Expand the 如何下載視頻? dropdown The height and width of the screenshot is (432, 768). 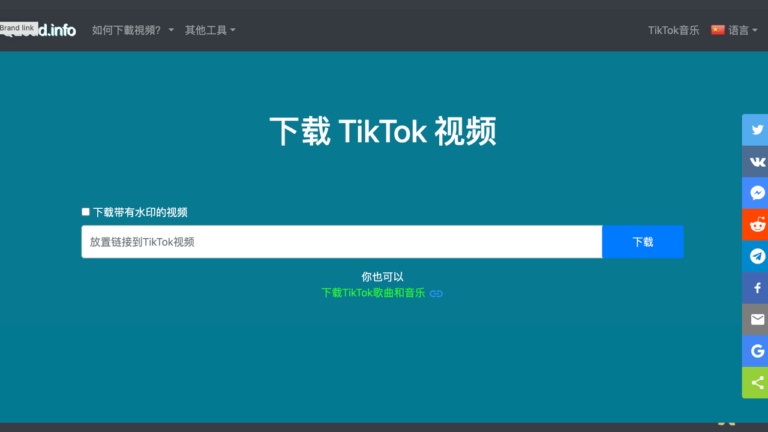(133, 30)
